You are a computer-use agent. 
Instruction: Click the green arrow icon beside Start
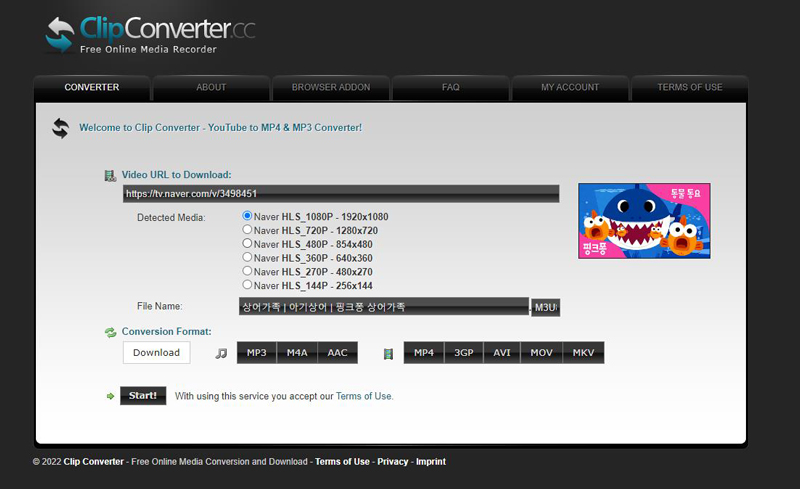[x=110, y=396]
